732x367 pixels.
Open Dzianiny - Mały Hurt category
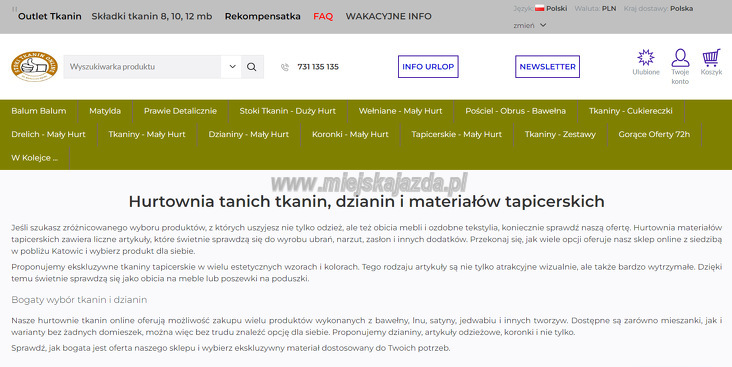pos(248,134)
